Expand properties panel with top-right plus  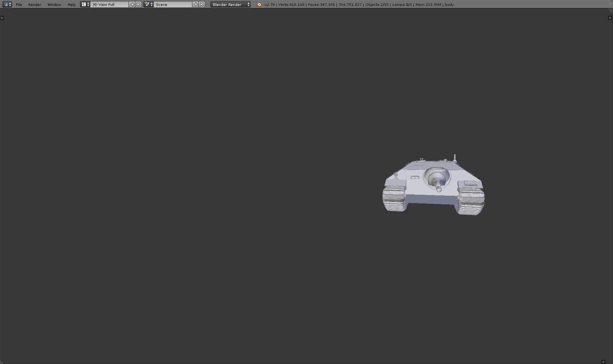pos(610,18)
